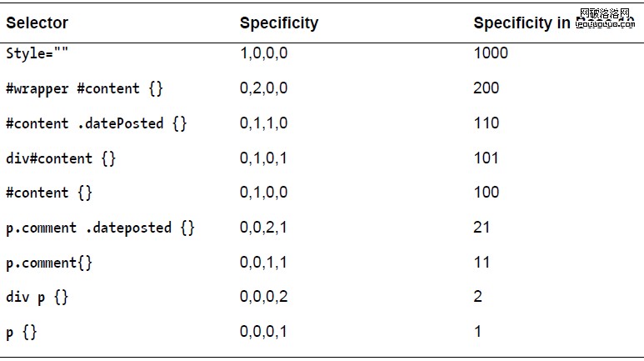This screenshot has width=644, height=361.
Task: Click the specificity value 1,0,0,0
Action: [x=264, y=53]
